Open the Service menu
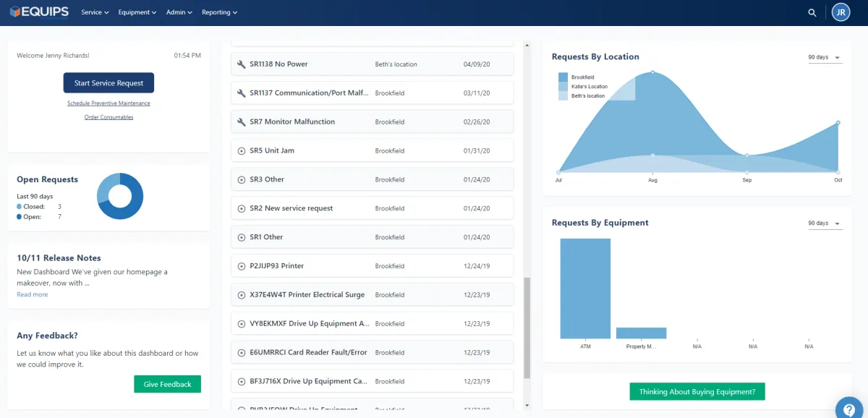 [x=94, y=12]
